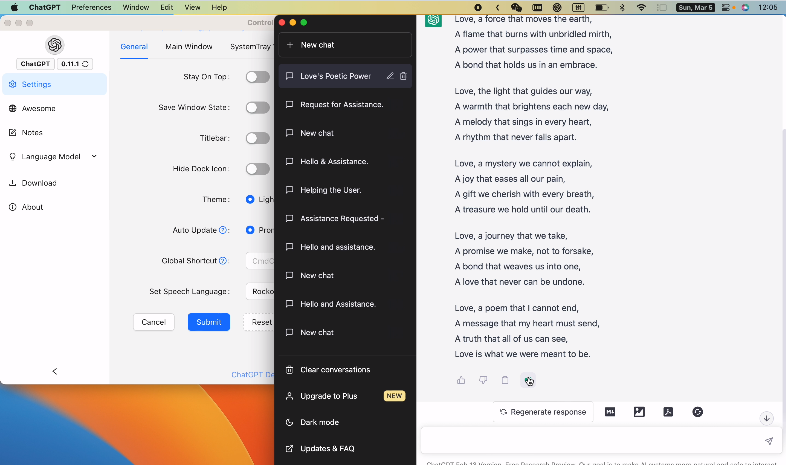Open the Helping the User chat

pos(345,190)
